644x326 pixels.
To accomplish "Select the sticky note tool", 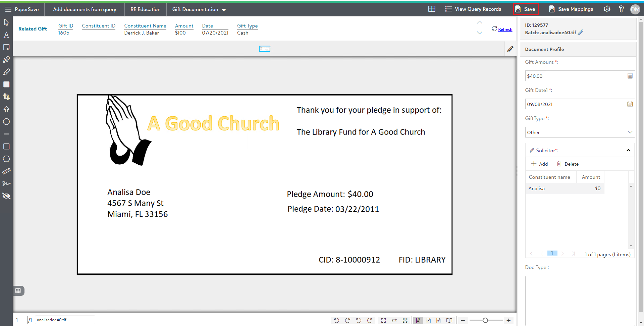I will tap(6, 47).
